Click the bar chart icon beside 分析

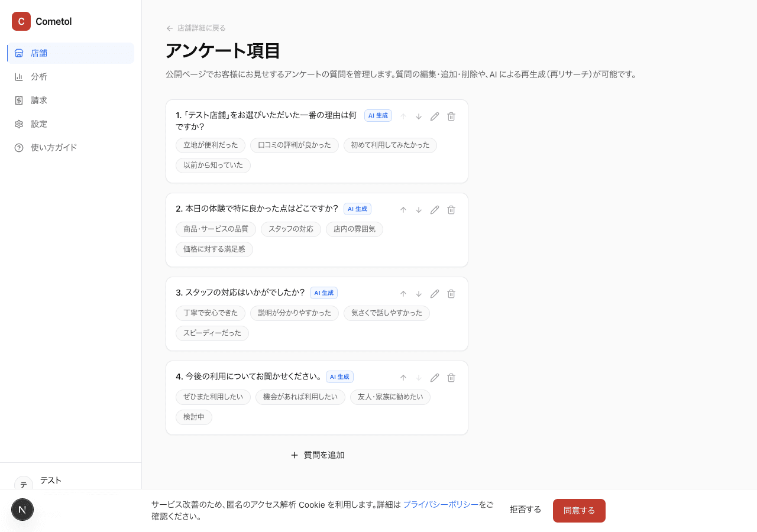click(19, 77)
